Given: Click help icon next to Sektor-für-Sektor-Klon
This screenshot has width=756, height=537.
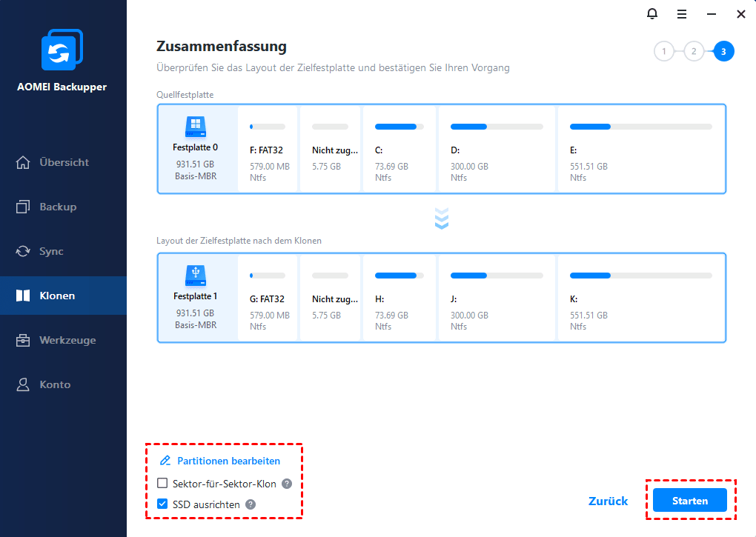Looking at the screenshot, I should pyautogui.click(x=287, y=484).
